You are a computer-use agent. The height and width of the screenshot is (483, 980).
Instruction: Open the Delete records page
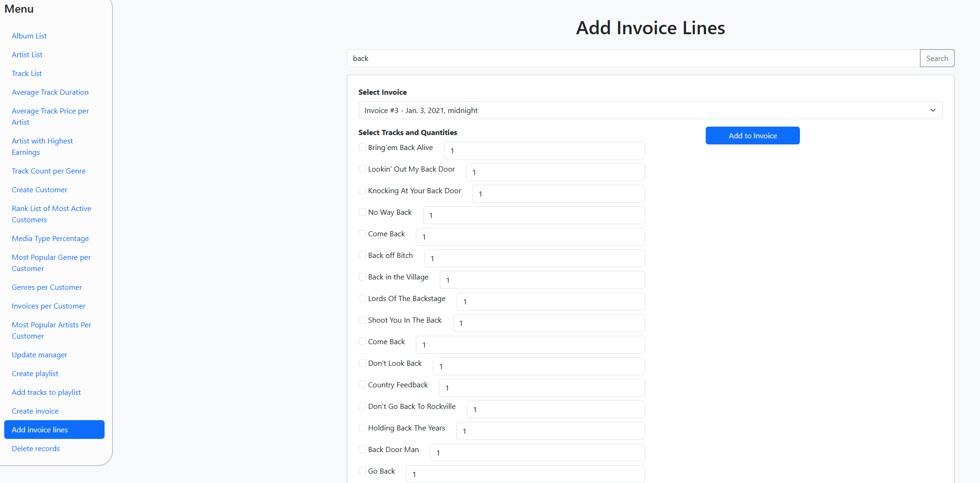36,448
